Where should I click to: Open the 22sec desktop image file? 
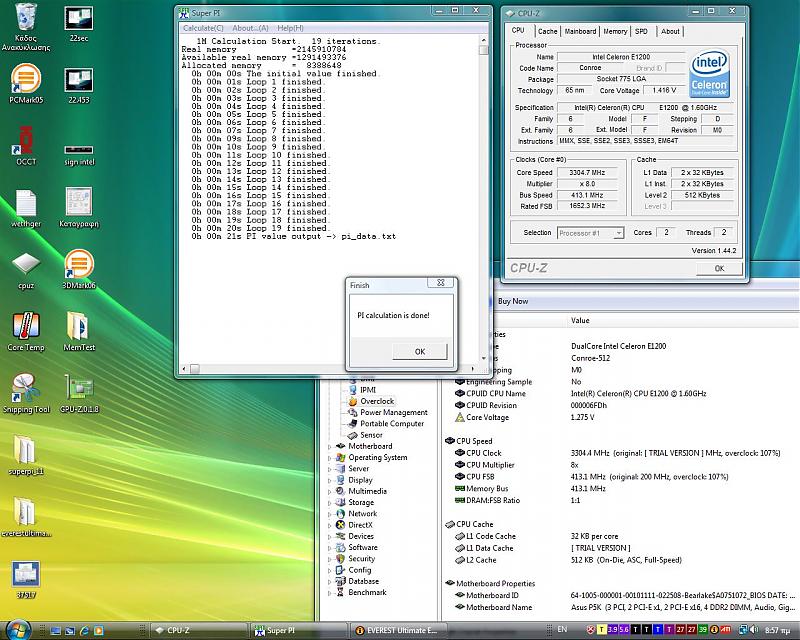(79, 23)
